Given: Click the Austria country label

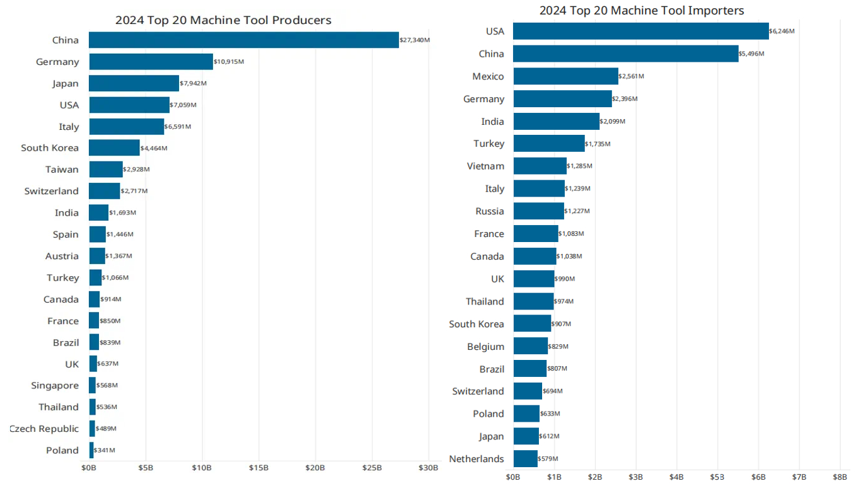Looking at the screenshot, I should click(x=62, y=256).
